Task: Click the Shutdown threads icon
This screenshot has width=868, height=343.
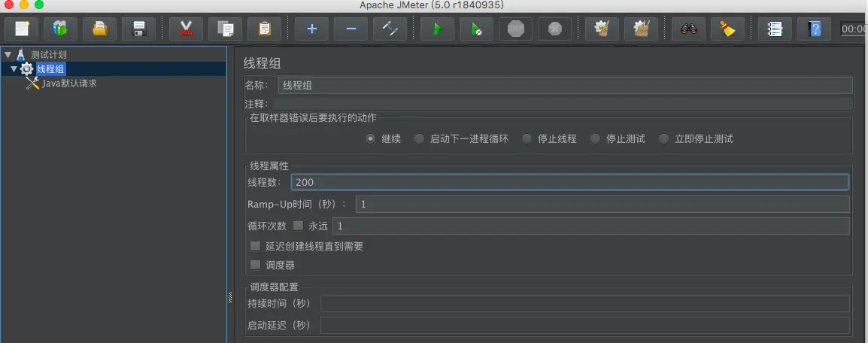Action: [x=555, y=29]
